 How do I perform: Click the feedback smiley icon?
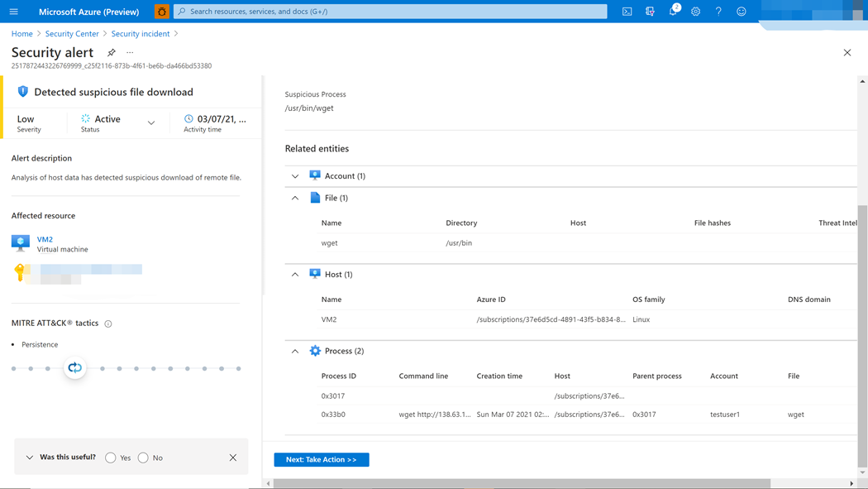(742, 12)
